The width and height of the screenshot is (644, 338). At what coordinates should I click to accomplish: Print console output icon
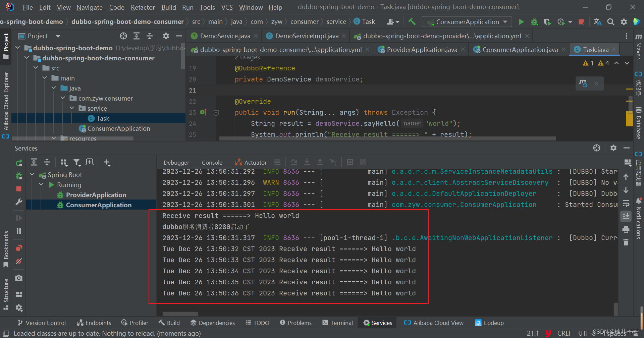coord(626,230)
